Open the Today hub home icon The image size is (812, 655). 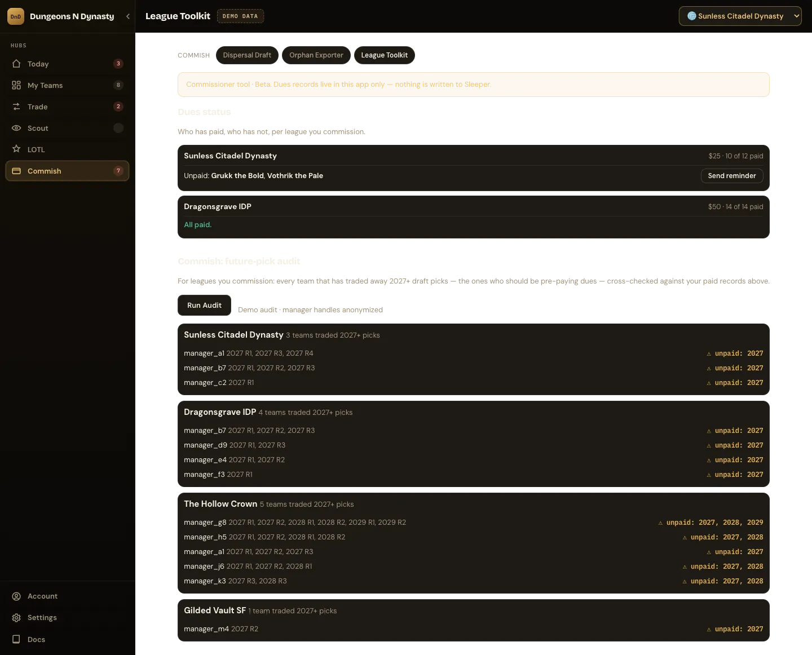[x=16, y=64]
